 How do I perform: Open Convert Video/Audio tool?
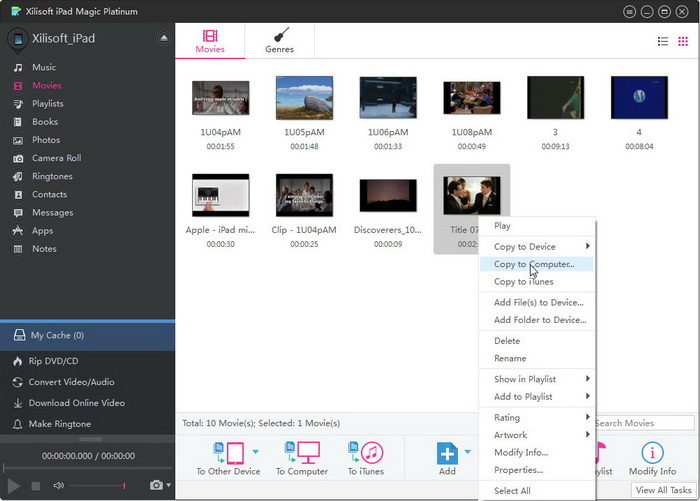tap(70, 382)
